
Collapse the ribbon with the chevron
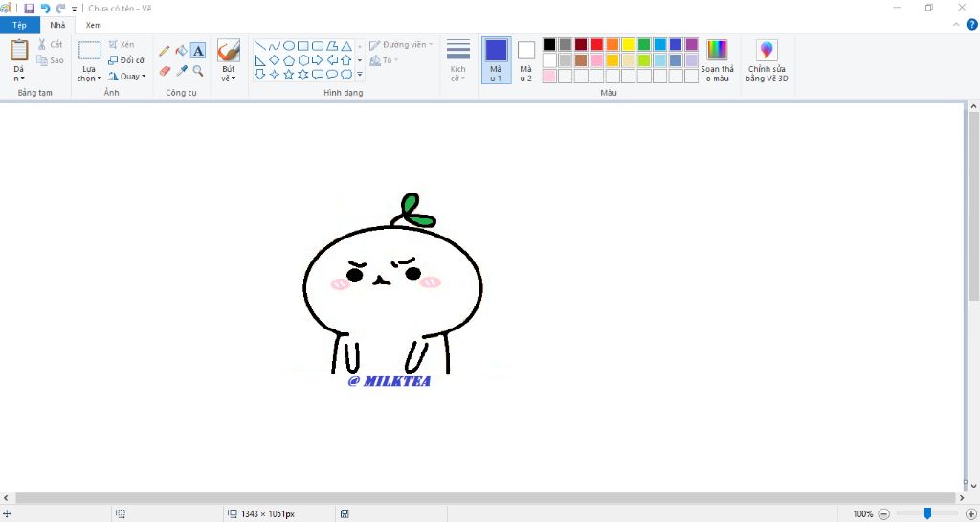click(956, 25)
